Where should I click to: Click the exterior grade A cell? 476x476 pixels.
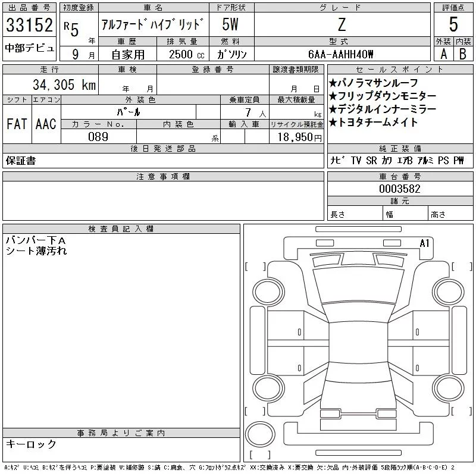coord(443,54)
